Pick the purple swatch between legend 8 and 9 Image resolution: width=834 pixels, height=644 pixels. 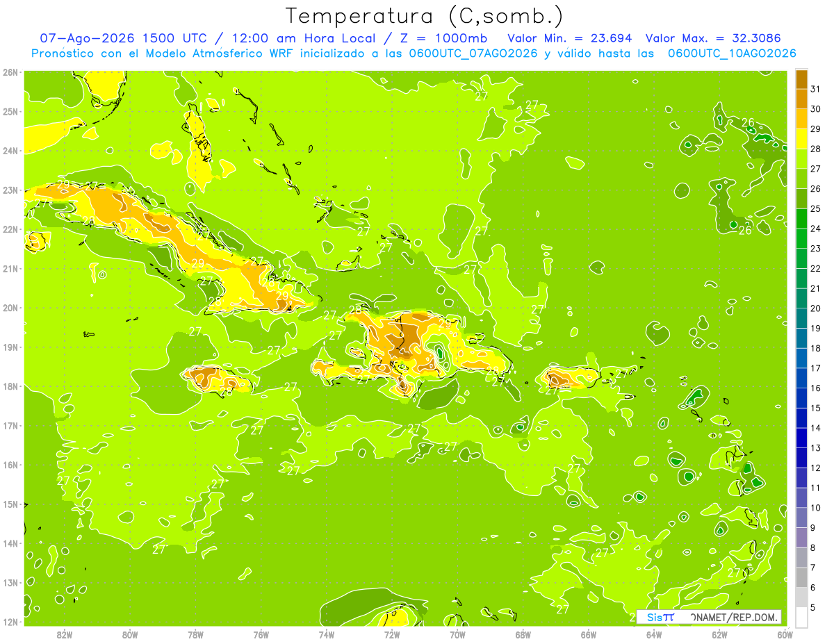click(x=801, y=538)
